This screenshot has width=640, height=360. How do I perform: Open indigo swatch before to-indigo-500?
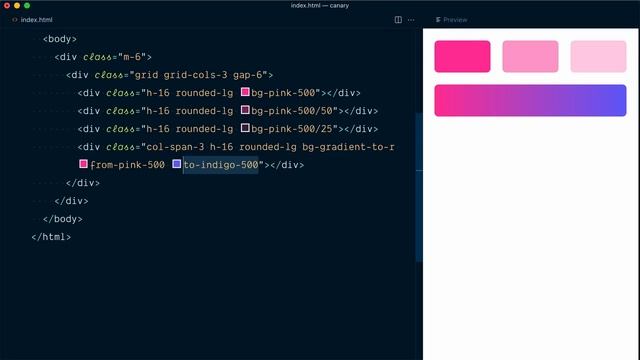pos(177,164)
